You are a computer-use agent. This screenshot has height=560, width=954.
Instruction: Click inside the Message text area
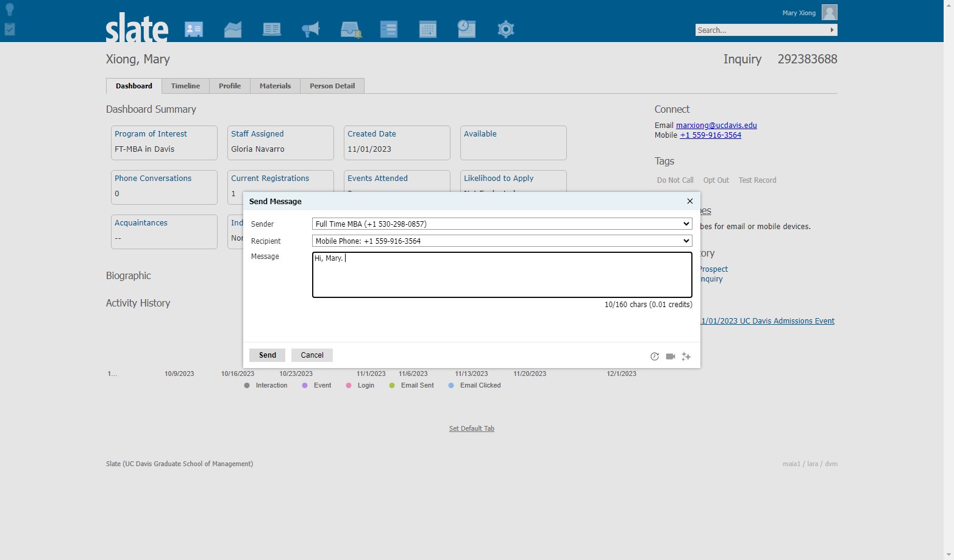pos(502,275)
